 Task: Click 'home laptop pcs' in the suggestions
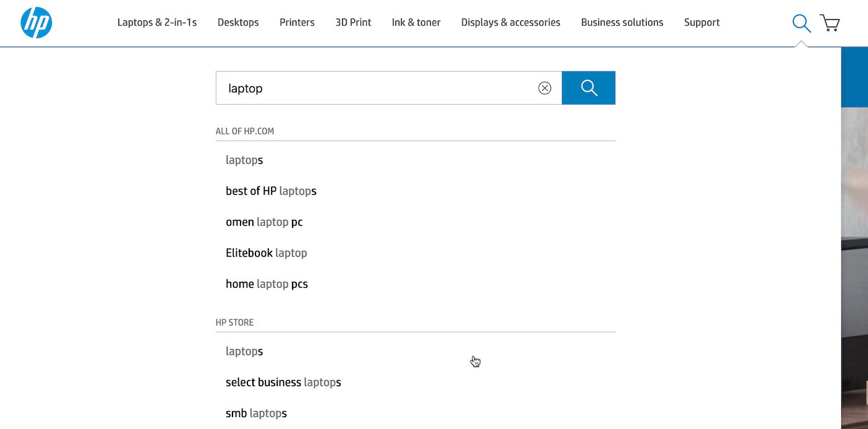click(x=267, y=283)
